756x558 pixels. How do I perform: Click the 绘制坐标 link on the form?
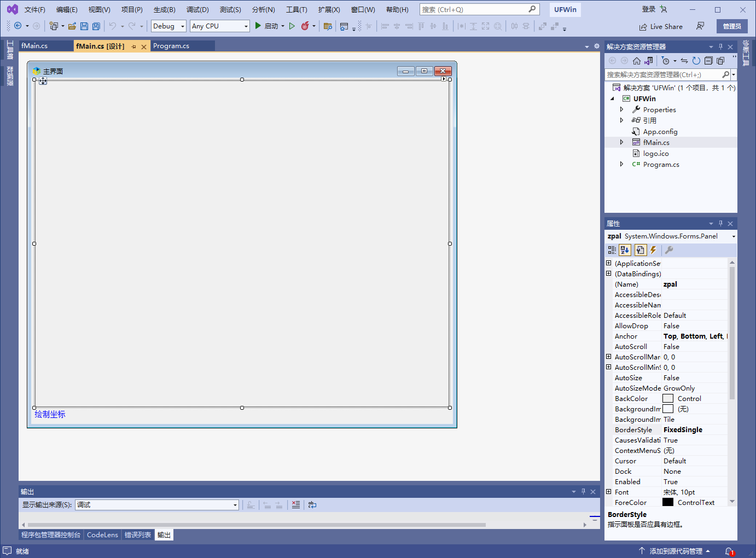coord(50,414)
